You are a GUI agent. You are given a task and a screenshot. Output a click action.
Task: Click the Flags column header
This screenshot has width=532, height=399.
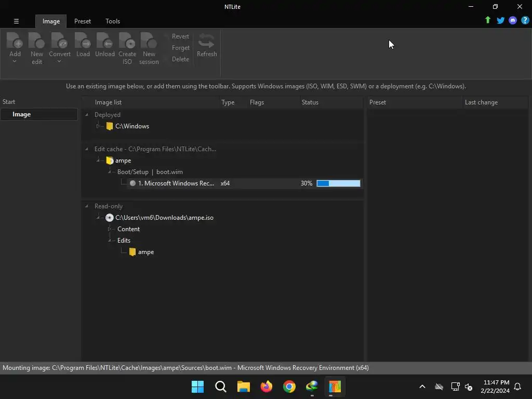click(x=273, y=102)
